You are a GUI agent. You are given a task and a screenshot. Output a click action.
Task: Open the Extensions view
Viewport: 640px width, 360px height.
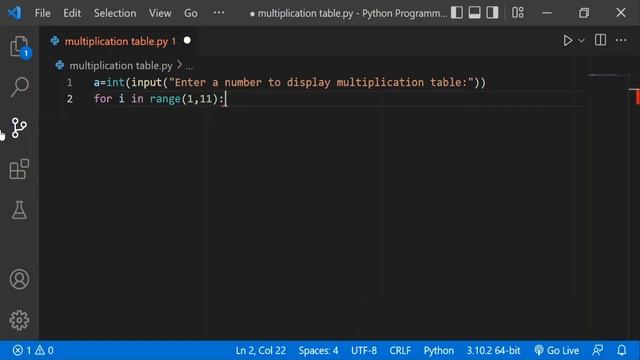point(19,169)
